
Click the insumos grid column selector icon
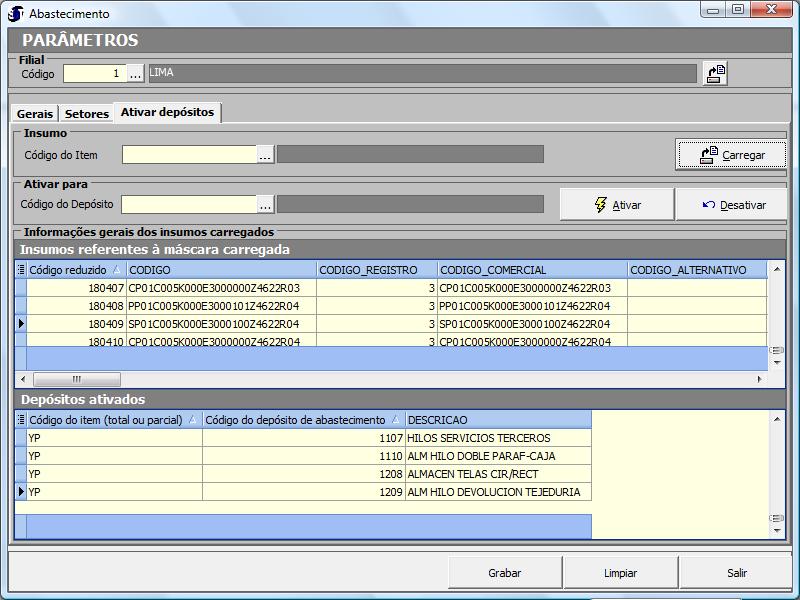20,269
